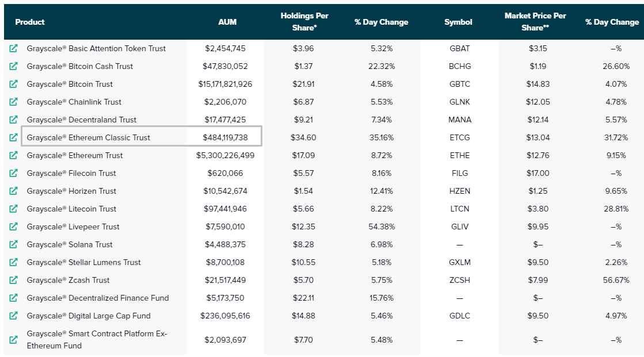Click external link icon next to Filecoin Trust
Image resolution: width=644 pixels, height=357 pixels.
point(14,174)
